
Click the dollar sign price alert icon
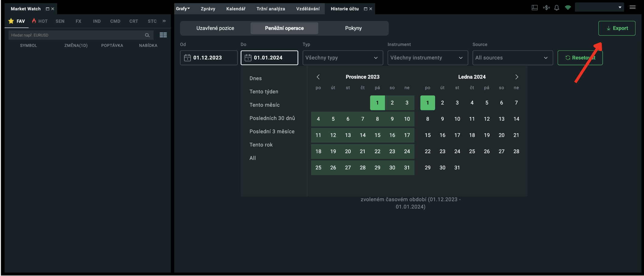tap(546, 8)
